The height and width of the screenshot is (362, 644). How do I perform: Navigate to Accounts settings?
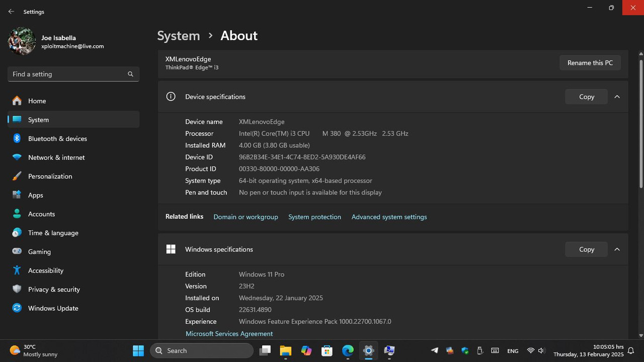tap(41, 214)
